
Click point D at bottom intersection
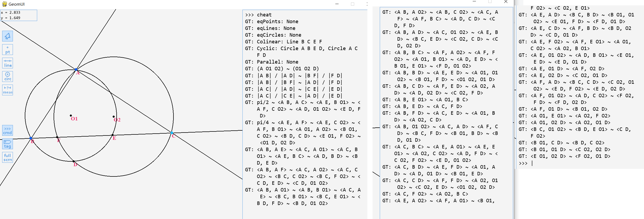tap(74, 161)
